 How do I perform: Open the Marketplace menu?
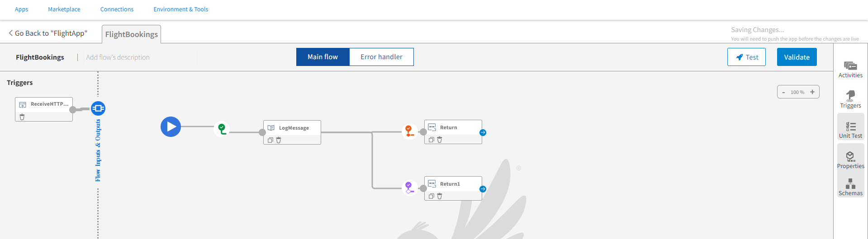(x=64, y=9)
